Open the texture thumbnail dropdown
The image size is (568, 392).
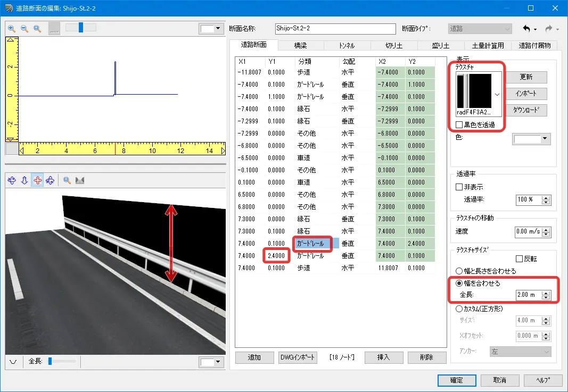[497, 94]
